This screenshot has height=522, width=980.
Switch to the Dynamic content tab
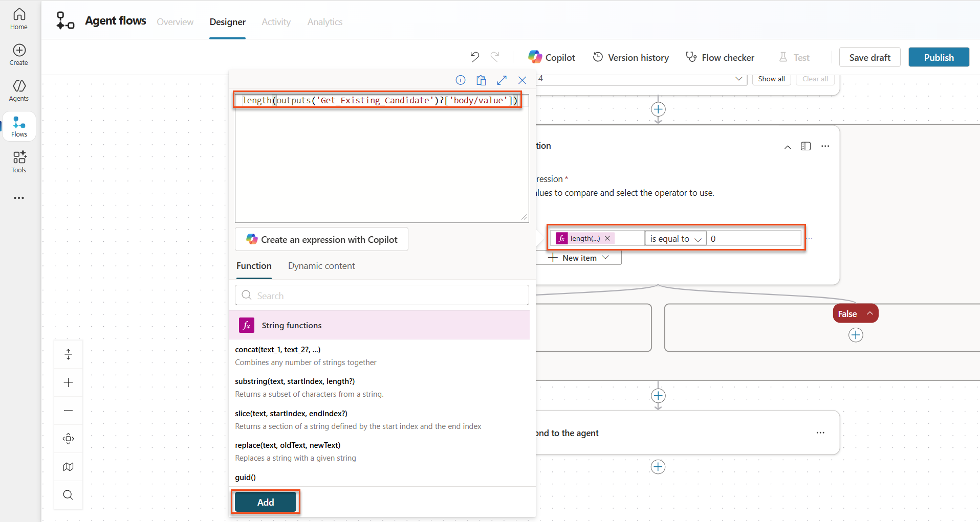321,266
